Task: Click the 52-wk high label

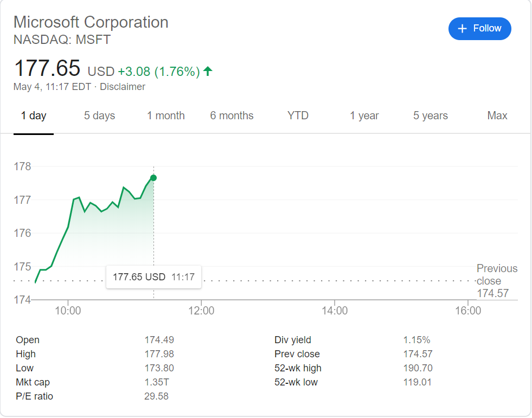Action: (x=298, y=368)
